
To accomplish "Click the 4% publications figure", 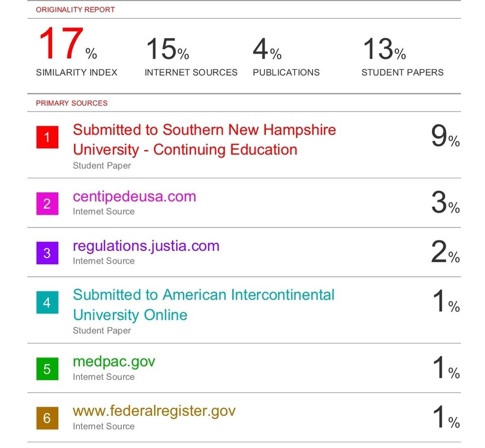I will pyautogui.click(x=267, y=49).
